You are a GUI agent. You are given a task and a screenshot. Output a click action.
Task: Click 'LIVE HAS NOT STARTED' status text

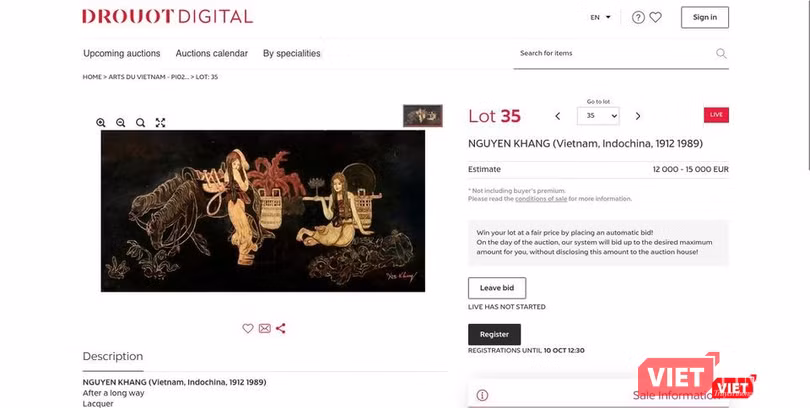[x=507, y=307]
